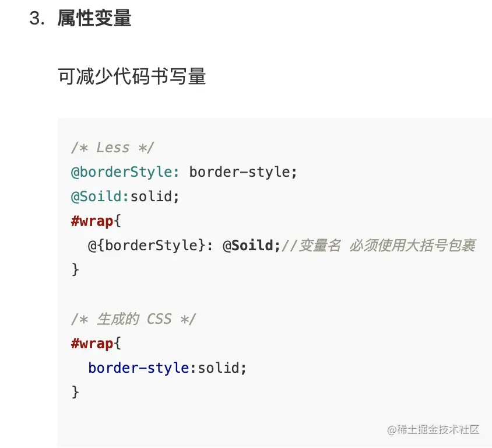Click the '@稀土掘金技术社区' watermark

(x=433, y=430)
